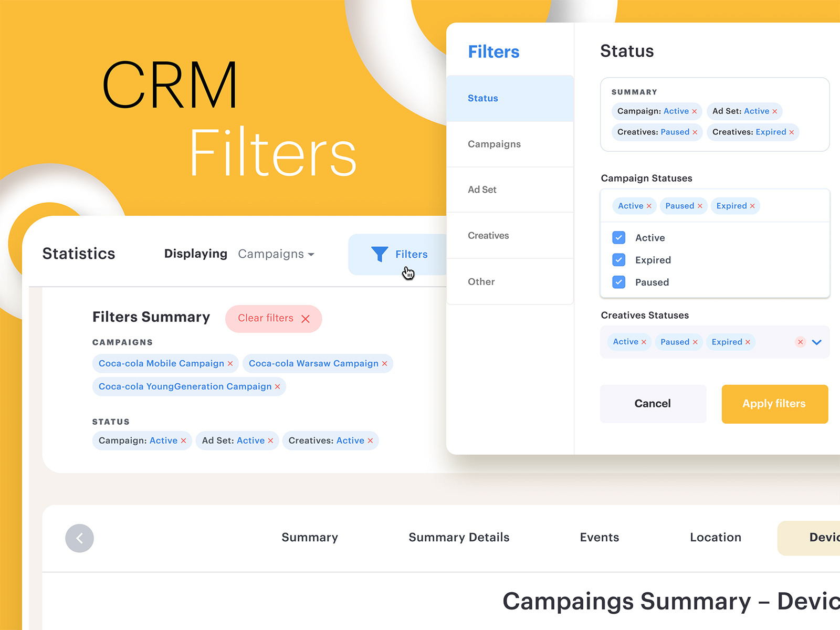Select the Events tab
Viewport: 840px width, 630px height.
(599, 538)
